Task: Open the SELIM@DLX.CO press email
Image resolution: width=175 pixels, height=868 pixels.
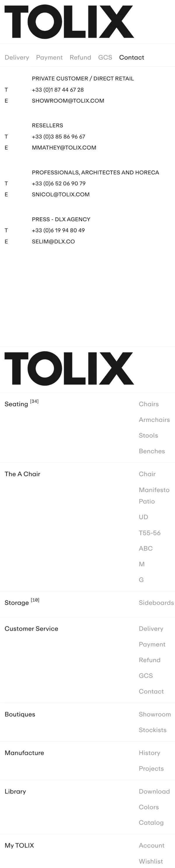Action: tap(53, 242)
